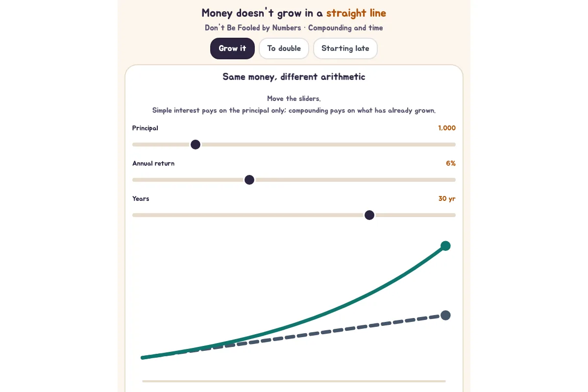Switch to the Grow it tab
The height and width of the screenshot is (392, 588).
232,49
